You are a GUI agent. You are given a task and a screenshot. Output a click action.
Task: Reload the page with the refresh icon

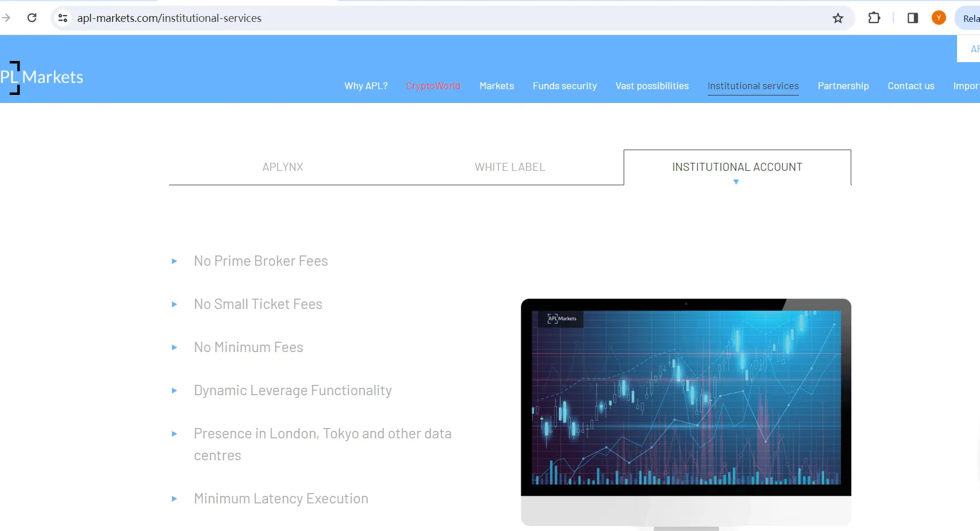click(32, 18)
